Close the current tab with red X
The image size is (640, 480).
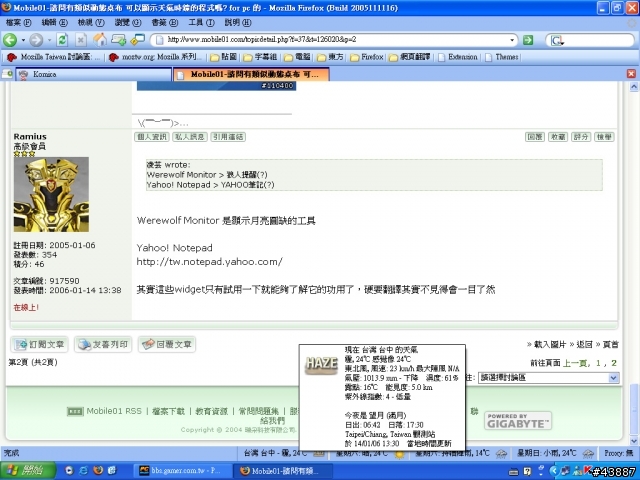[x=631, y=73]
